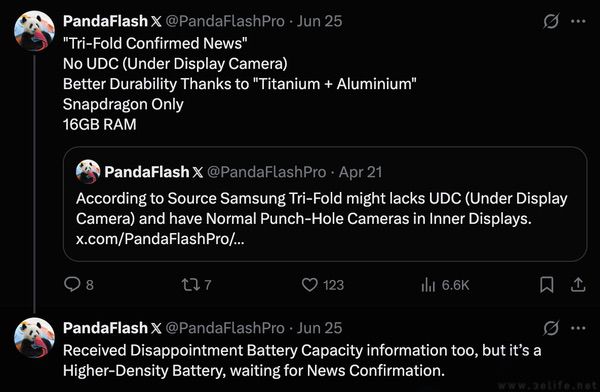The image size is (600, 392).
Task: Open the Apr 21 quoted tweet timestamp
Action: pos(360,172)
